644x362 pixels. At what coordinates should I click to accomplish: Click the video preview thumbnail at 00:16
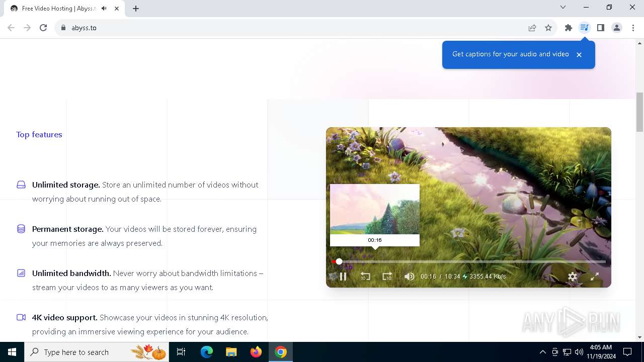pyautogui.click(x=375, y=209)
